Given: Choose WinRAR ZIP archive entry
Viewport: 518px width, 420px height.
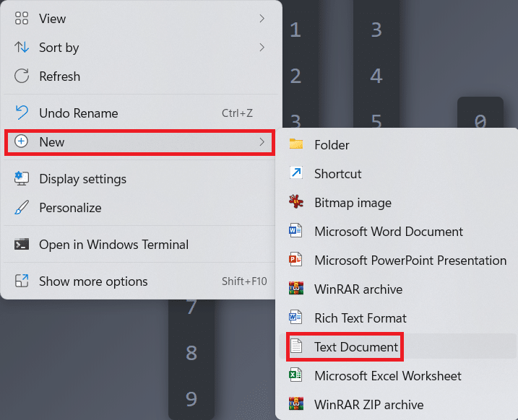Looking at the screenshot, I should pos(368,405).
